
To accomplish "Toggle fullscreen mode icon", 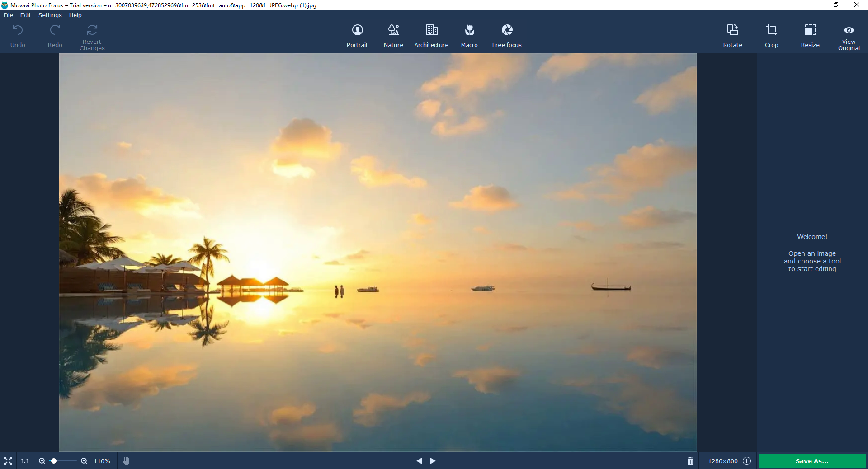I will coord(8,461).
